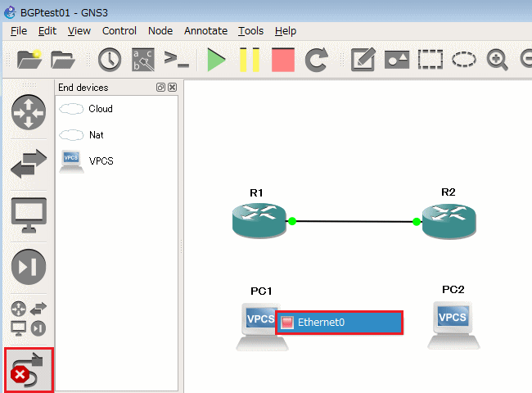532x393 pixels.
Task: Click the Manage snapshots clock icon
Action: tap(110, 60)
